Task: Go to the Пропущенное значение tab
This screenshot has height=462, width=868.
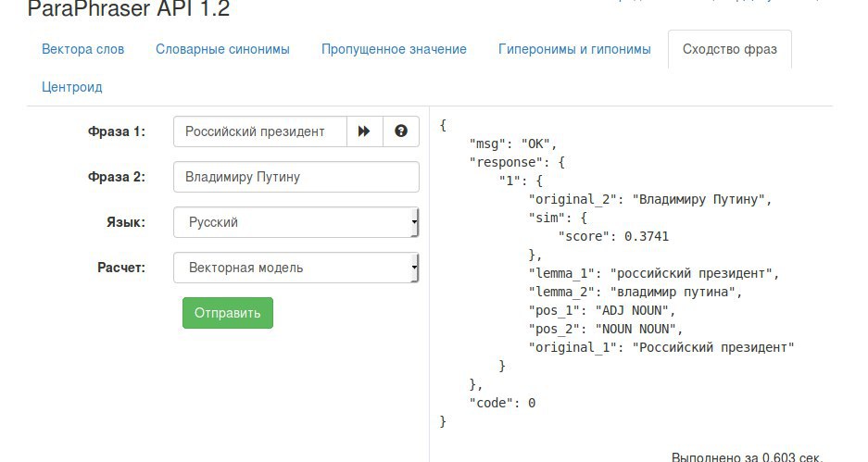Action: coord(394,49)
